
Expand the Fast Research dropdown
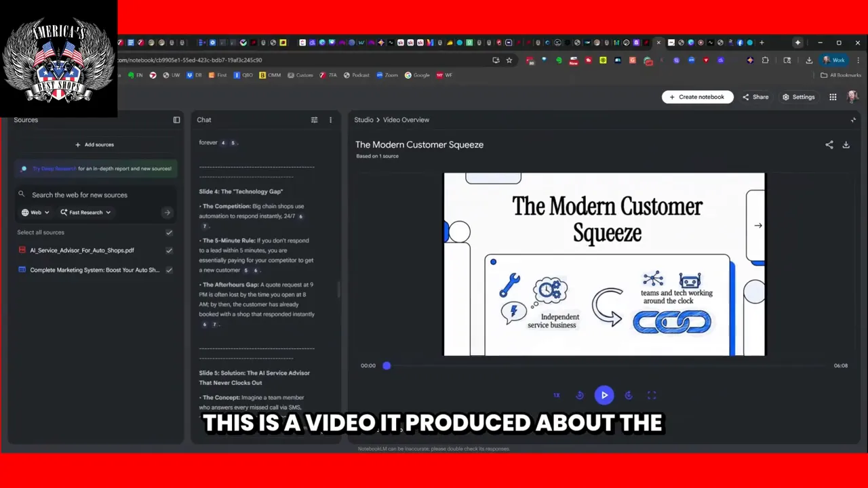tap(86, 212)
